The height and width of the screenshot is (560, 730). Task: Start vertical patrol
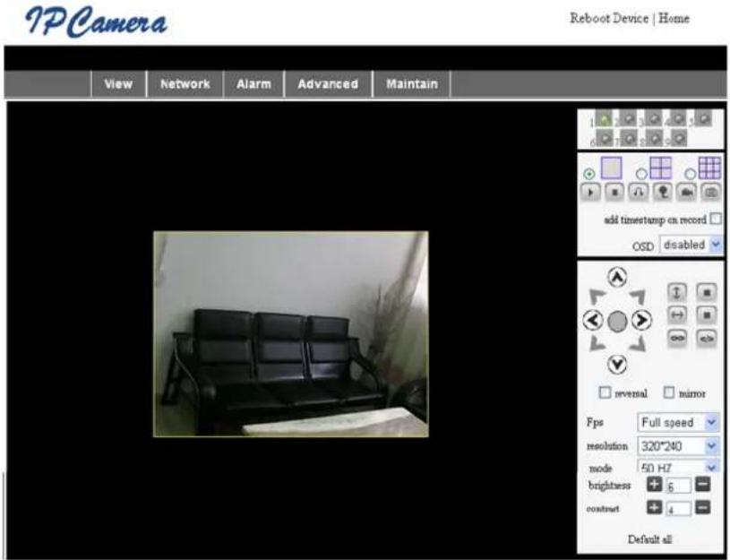point(677,292)
